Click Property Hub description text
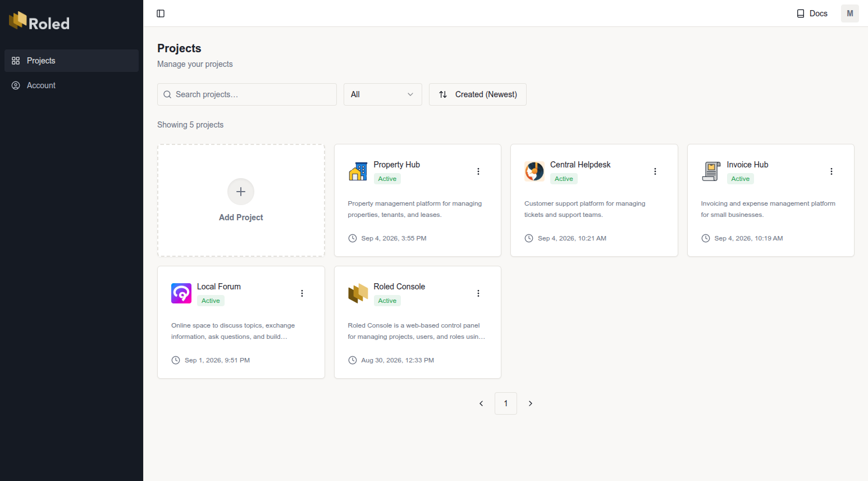This screenshot has width=868, height=481. coord(415,209)
